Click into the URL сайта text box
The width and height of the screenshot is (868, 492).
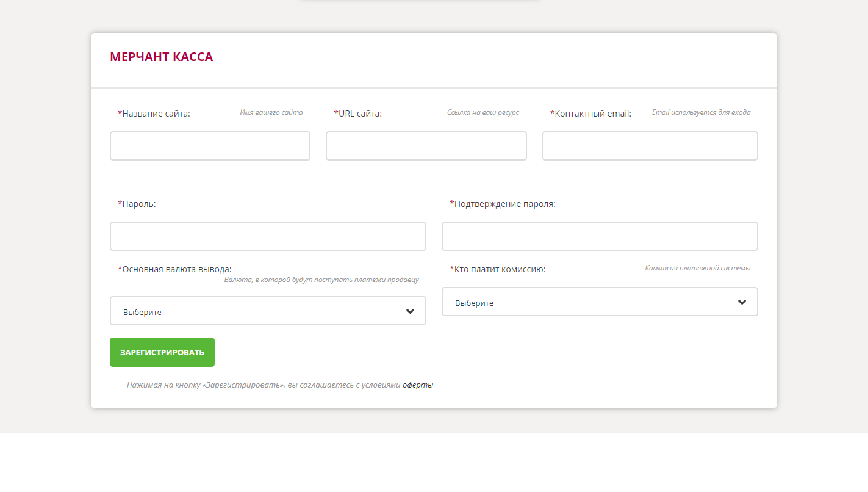[x=426, y=146]
